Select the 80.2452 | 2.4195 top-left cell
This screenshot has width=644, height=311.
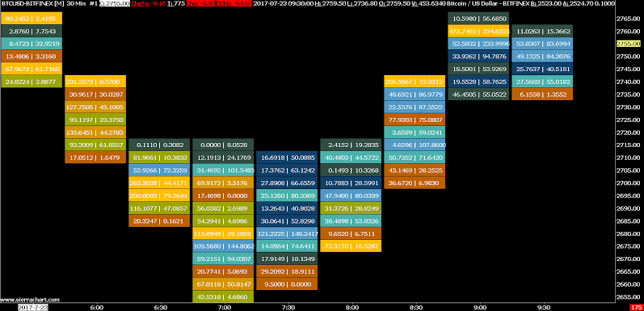tap(32, 18)
